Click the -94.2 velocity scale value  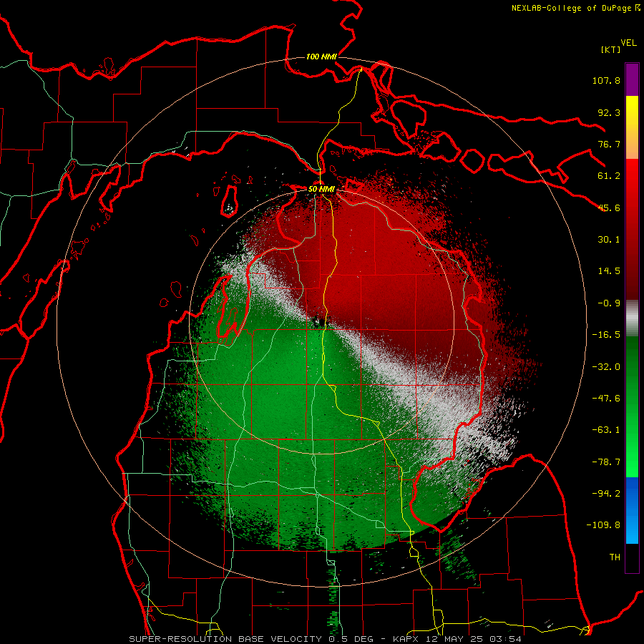pyautogui.click(x=606, y=494)
